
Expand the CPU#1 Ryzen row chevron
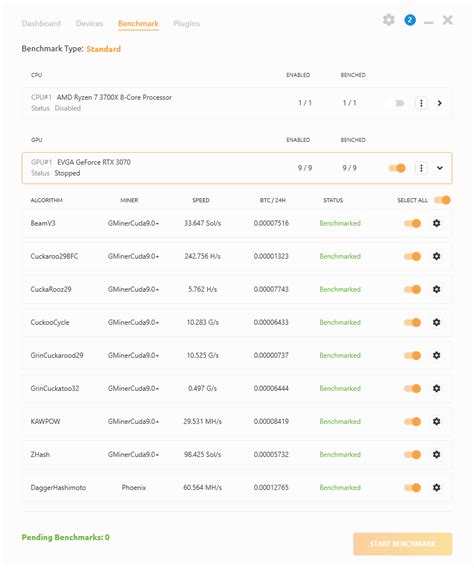[x=440, y=103]
